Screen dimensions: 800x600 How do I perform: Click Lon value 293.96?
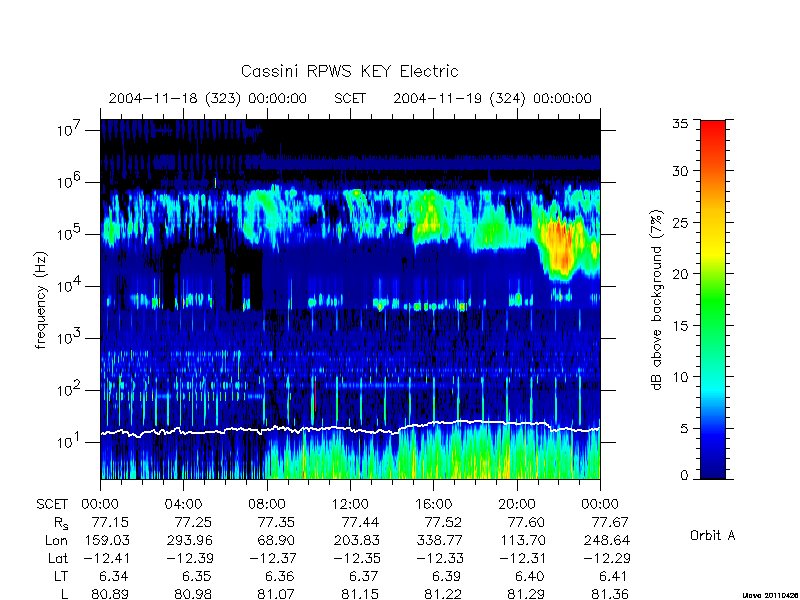click(x=189, y=540)
